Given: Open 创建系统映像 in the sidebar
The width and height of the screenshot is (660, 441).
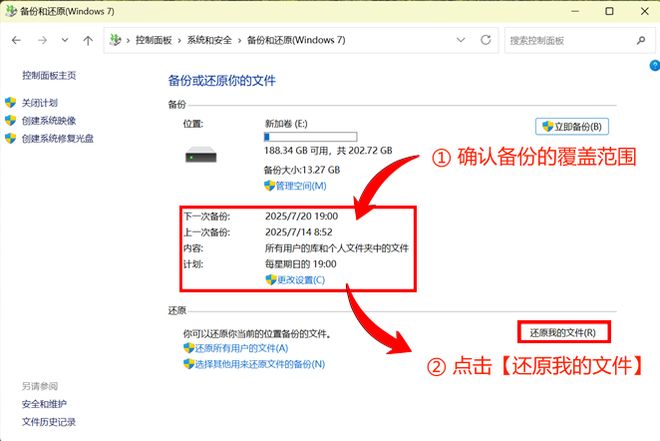Looking at the screenshot, I should coord(49,121).
